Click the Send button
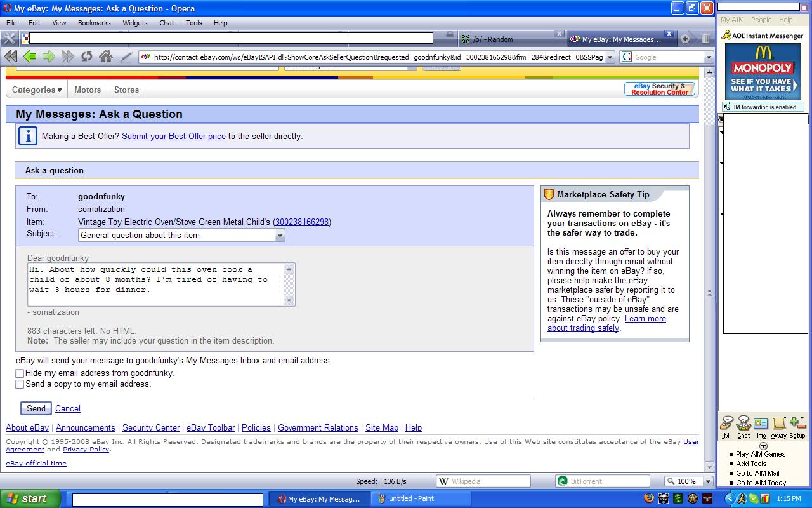 coord(36,408)
